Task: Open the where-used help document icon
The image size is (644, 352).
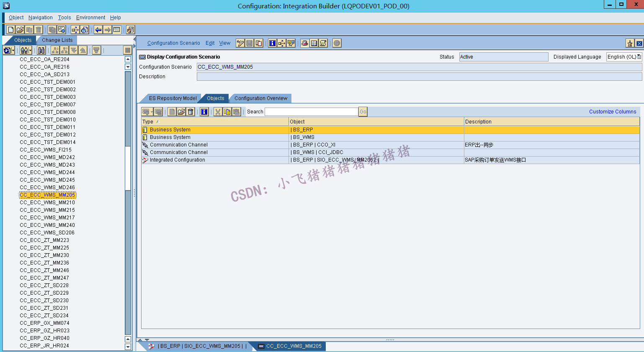Action: tap(85, 30)
